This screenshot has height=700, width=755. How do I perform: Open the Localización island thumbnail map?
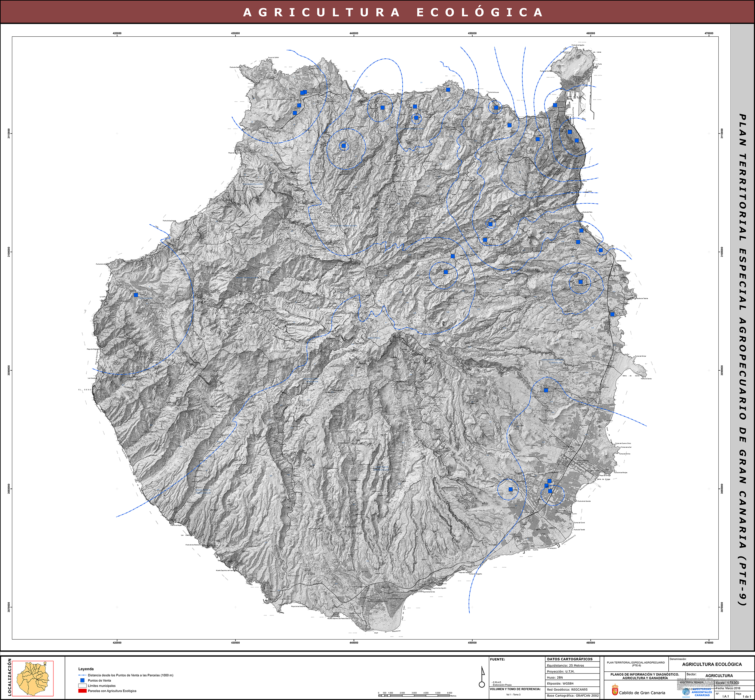(32, 678)
